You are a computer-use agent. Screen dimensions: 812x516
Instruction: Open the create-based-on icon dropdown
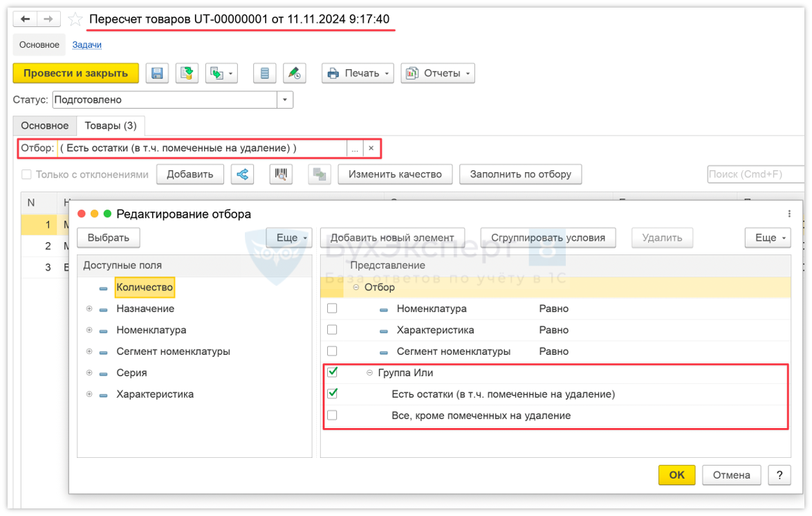(x=221, y=73)
